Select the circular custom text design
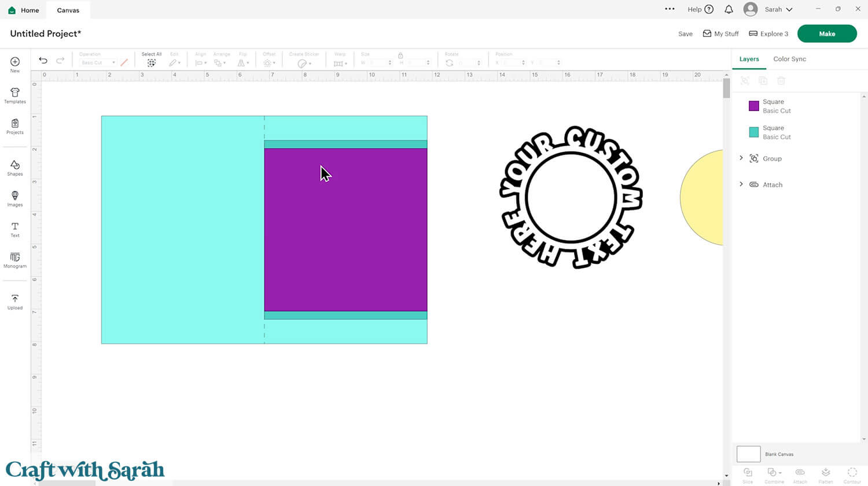 click(571, 197)
